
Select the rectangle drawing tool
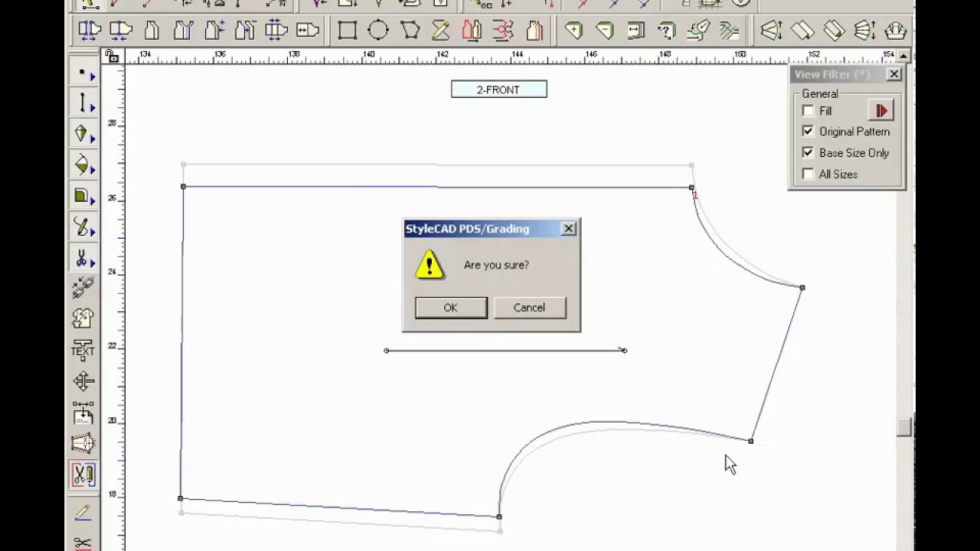(x=347, y=31)
